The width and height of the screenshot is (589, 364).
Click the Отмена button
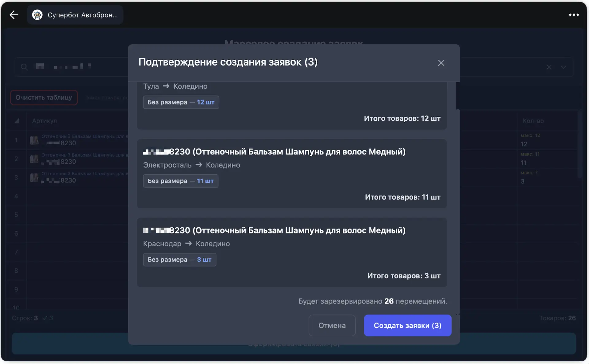tap(332, 325)
